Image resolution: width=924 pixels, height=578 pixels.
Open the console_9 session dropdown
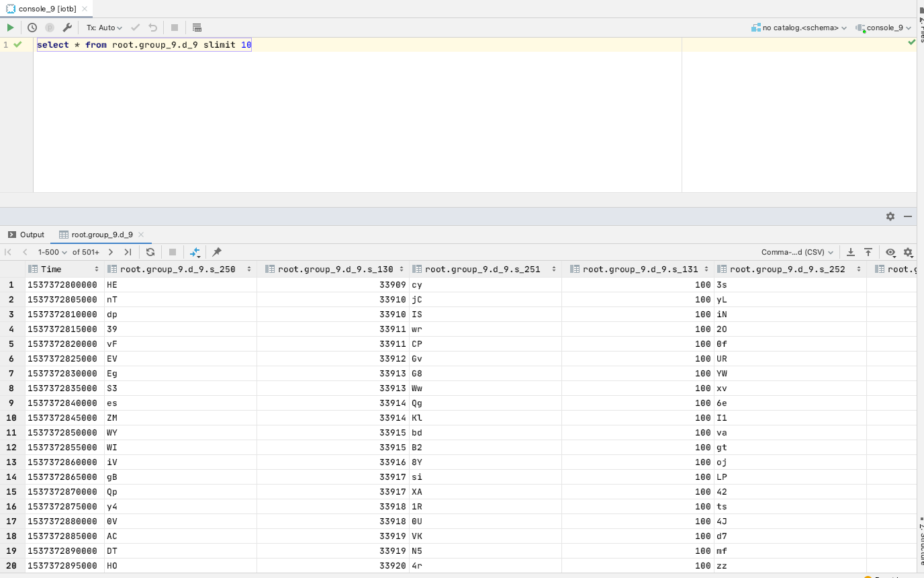(884, 28)
